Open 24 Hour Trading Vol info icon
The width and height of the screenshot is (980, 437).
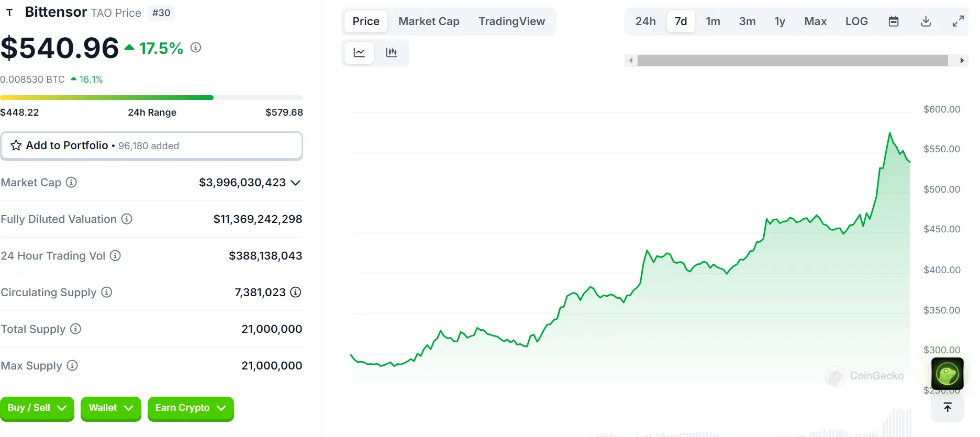pyautogui.click(x=115, y=255)
